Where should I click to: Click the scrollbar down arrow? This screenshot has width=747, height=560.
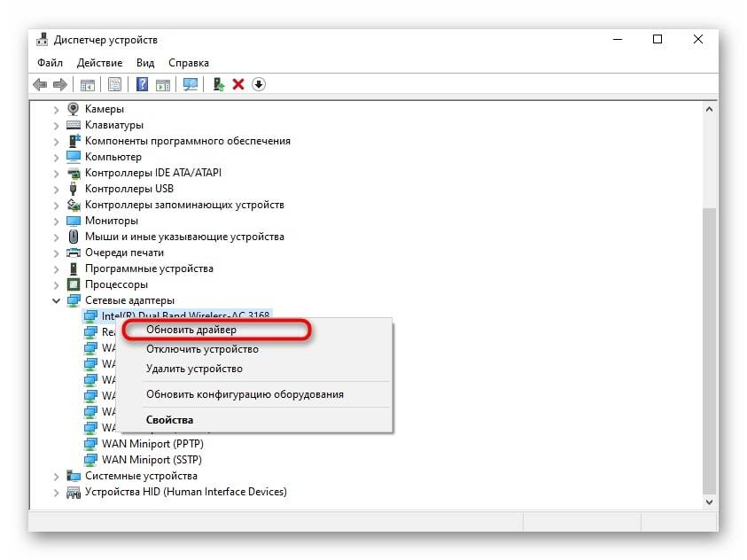(709, 501)
